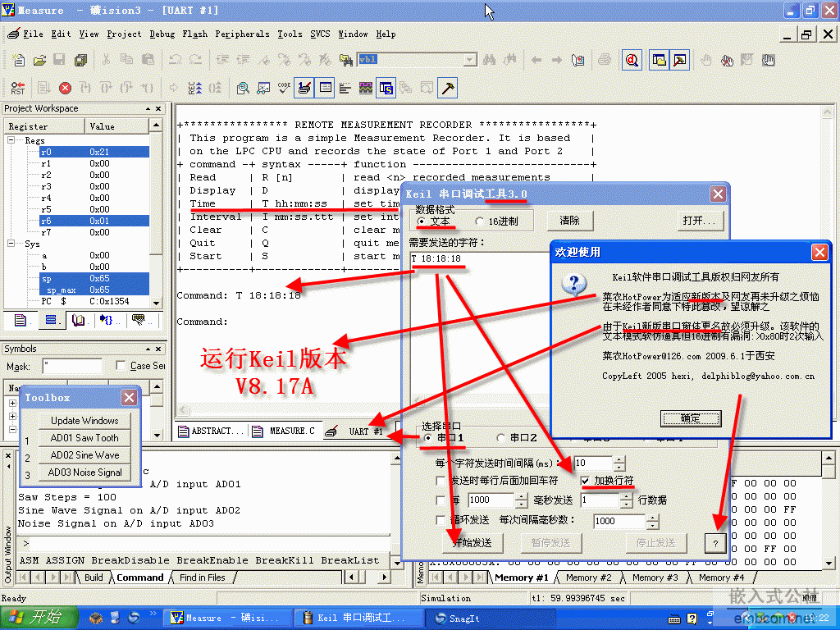Click the New File toolbar icon
840x630 pixels.
point(19,60)
